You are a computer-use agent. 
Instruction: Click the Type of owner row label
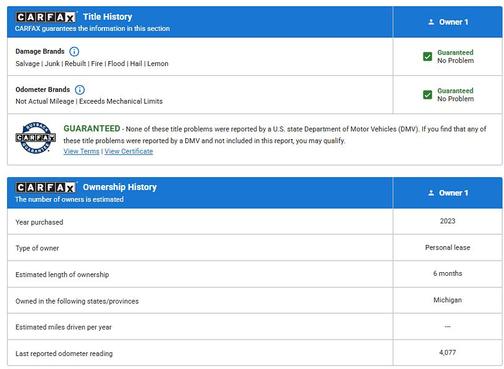click(37, 248)
